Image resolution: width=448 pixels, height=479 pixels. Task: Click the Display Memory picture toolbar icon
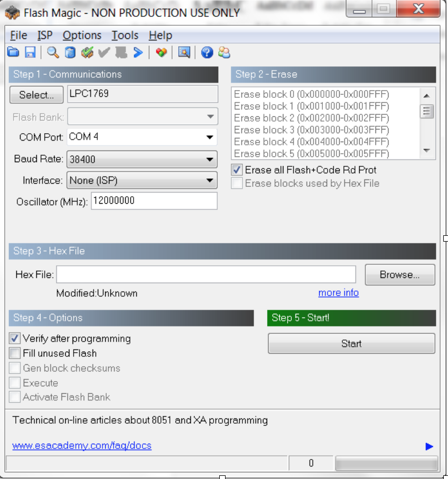(x=184, y=53)
